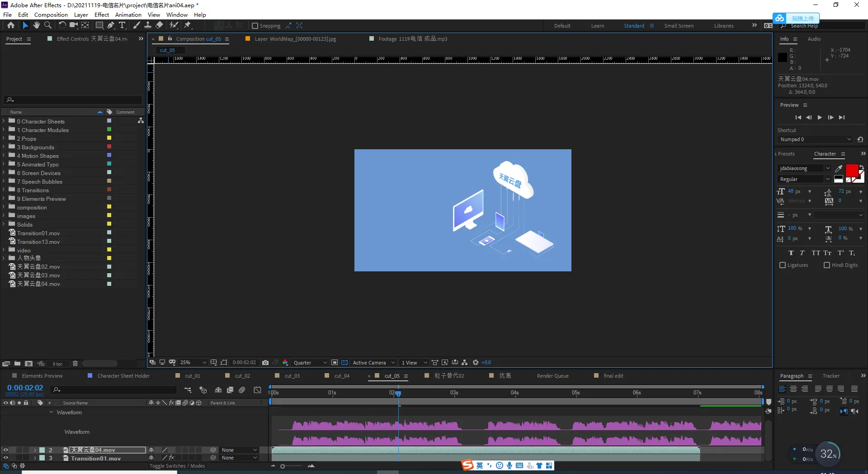
Task: Open the 1 View layout dropdown
Action: (414, 363)
